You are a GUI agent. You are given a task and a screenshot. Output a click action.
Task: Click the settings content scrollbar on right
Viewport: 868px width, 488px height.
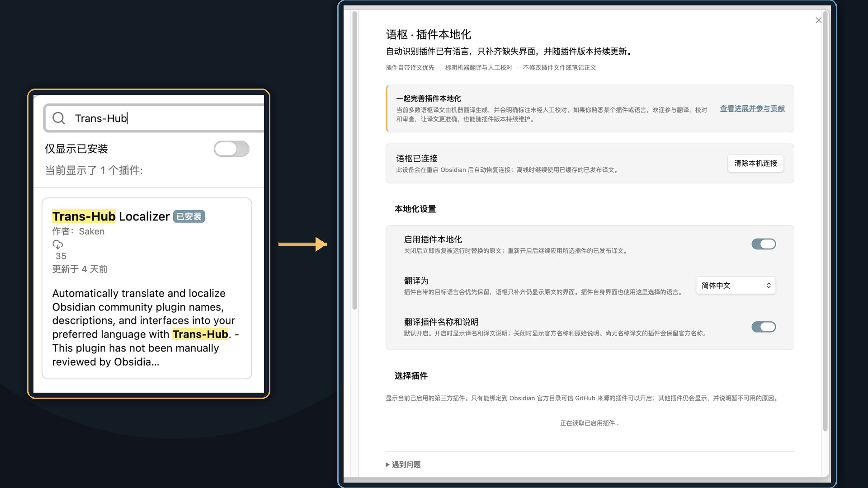(x=825, y=221)
